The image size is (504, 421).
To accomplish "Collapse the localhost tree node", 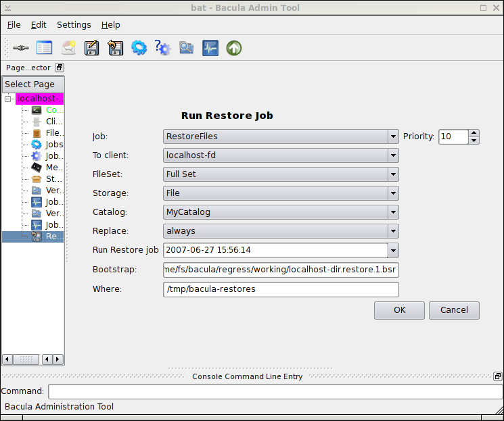I will tap(8, 99).
